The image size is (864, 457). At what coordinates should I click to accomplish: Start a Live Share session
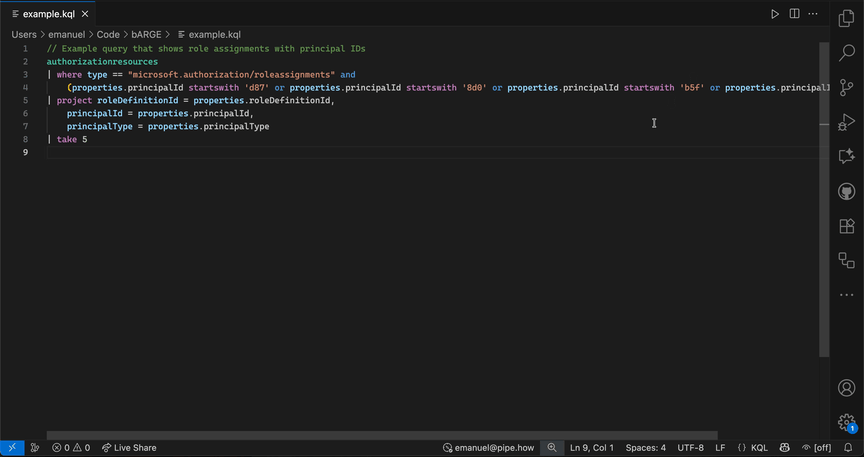(128, 448)
